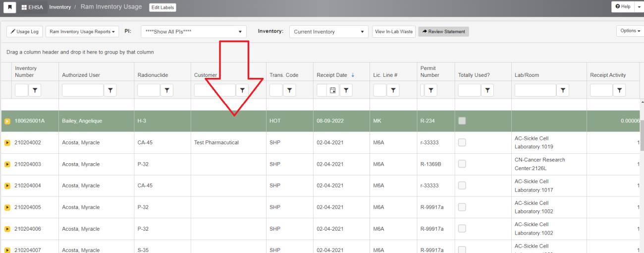644x253 pixels.
Task: Open Ram Inventory Usage Reports menu
Action: pyautogui.click(x=82, y=32)
